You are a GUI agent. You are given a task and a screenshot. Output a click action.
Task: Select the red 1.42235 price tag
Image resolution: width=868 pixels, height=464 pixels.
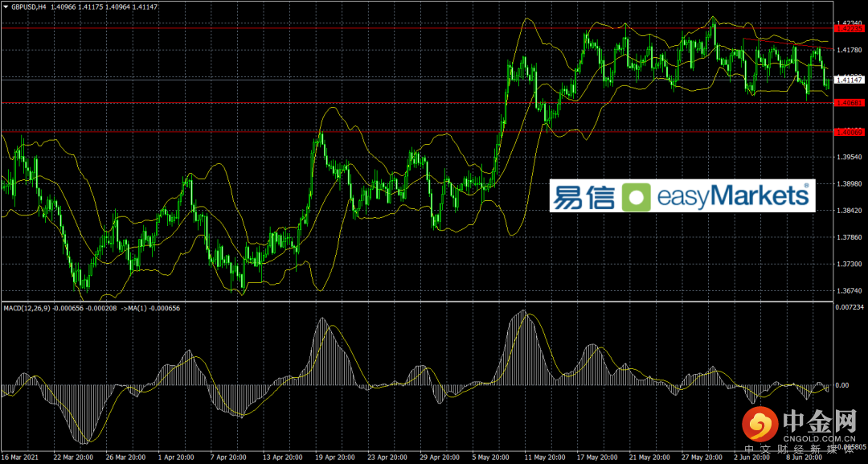point(850,27)
